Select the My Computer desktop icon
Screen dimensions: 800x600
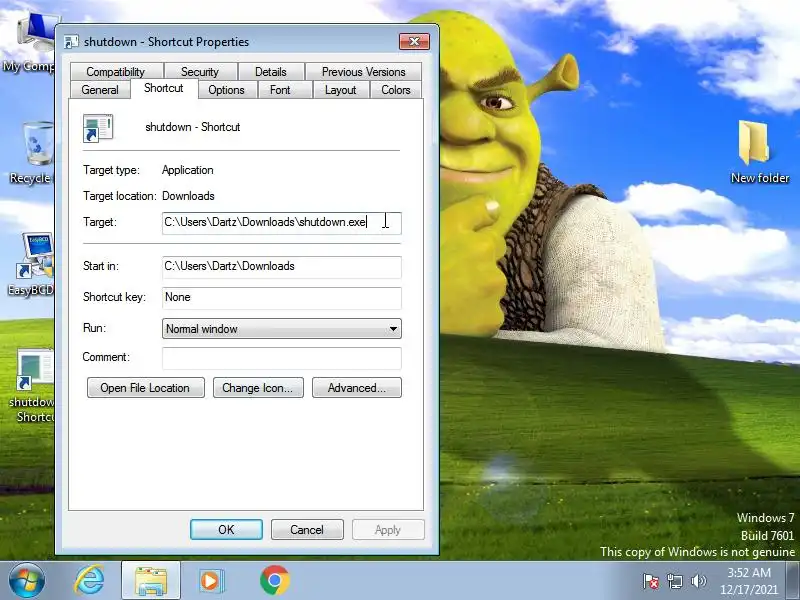point(29,43)
